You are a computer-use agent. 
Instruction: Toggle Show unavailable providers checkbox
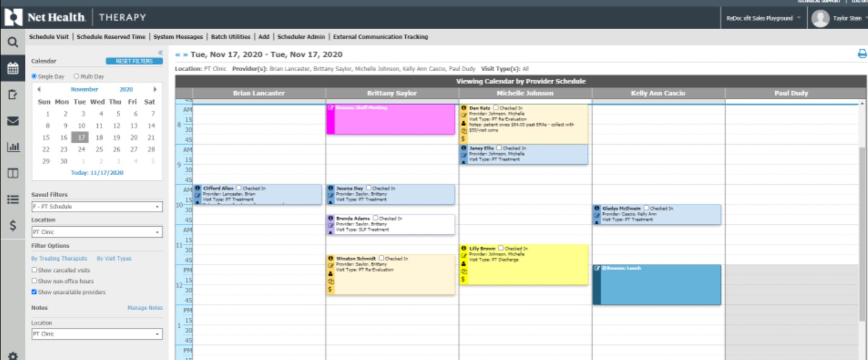(35, 292)
